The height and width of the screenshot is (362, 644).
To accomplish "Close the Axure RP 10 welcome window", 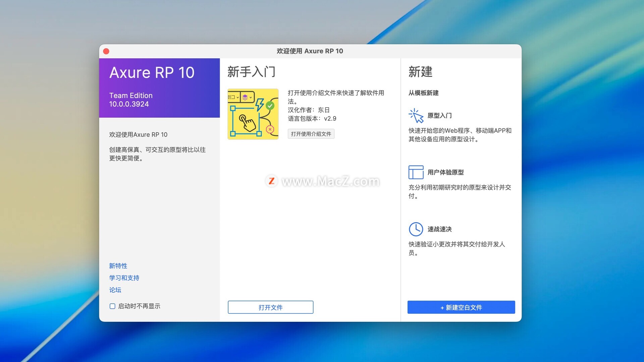I will click(106, 51).
